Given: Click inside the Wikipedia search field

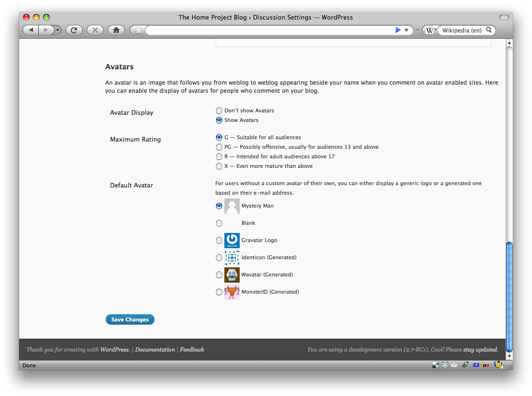Looking at the screenshot, I should (462, 30).
